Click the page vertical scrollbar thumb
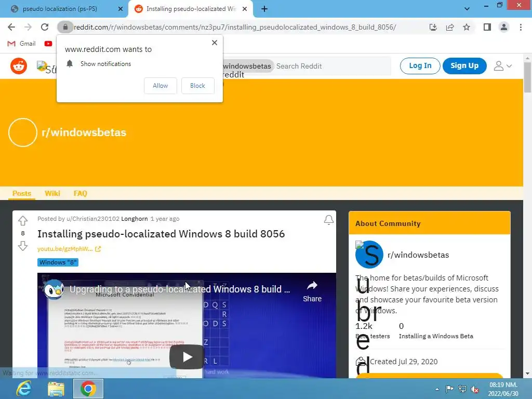Image resolution: width=532 pixels, height=399 pixels. click(527, 77)
